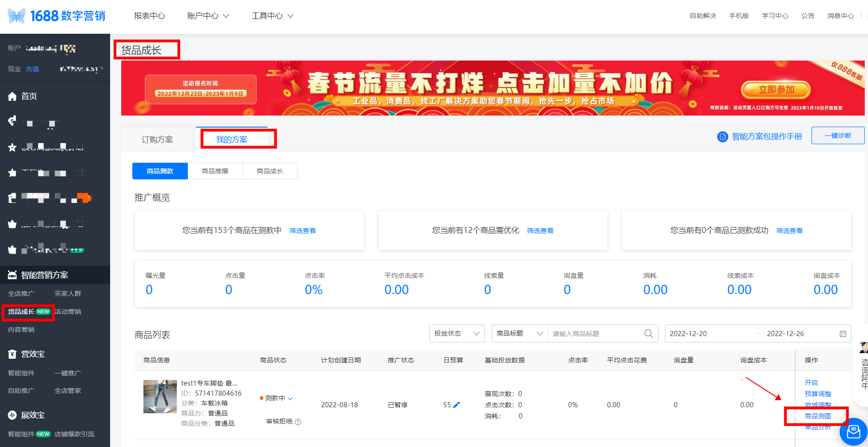The image size is (868, 447).
Task: Click the 智能方案包操作手册 document icon
Action: point(722,137)
